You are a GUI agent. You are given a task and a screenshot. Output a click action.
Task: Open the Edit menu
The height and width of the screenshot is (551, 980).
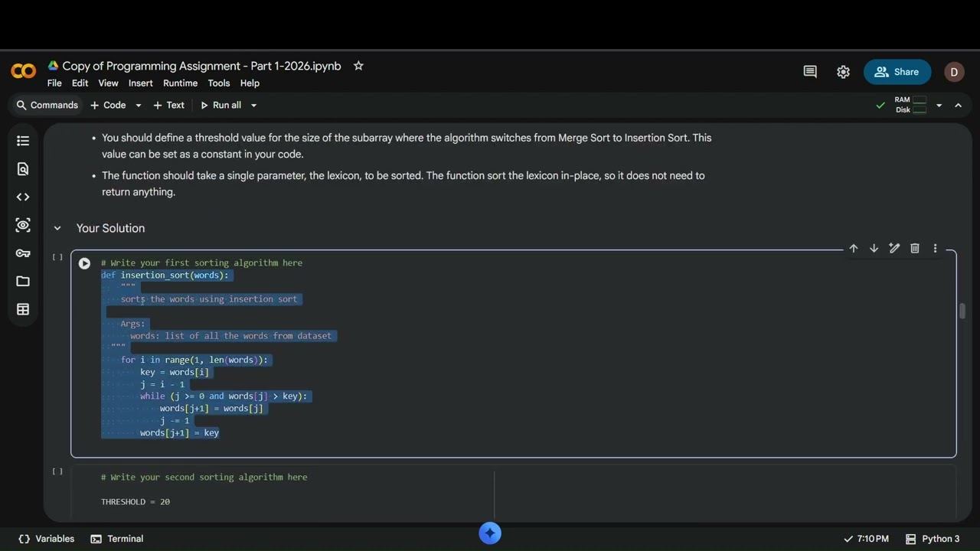point(80,83)
